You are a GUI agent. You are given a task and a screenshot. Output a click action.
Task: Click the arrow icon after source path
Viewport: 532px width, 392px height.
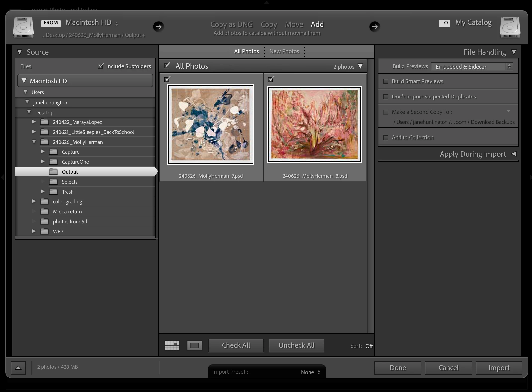158,26
